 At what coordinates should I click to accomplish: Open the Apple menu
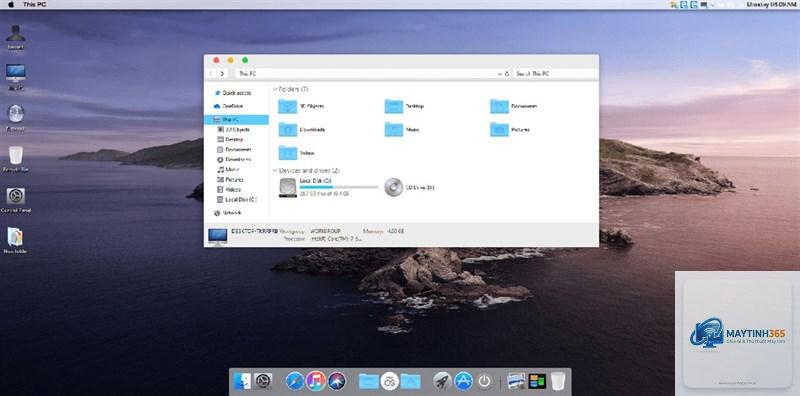click(11, 4)
